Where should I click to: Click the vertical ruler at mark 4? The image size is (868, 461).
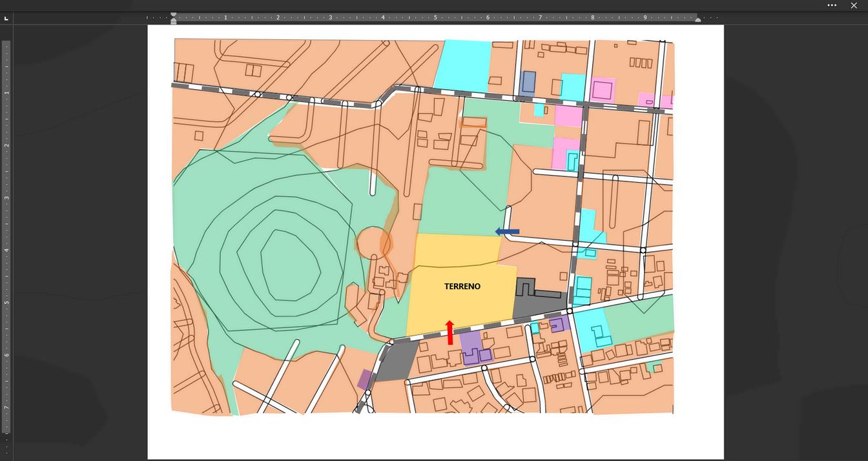[x=6, y=250]
